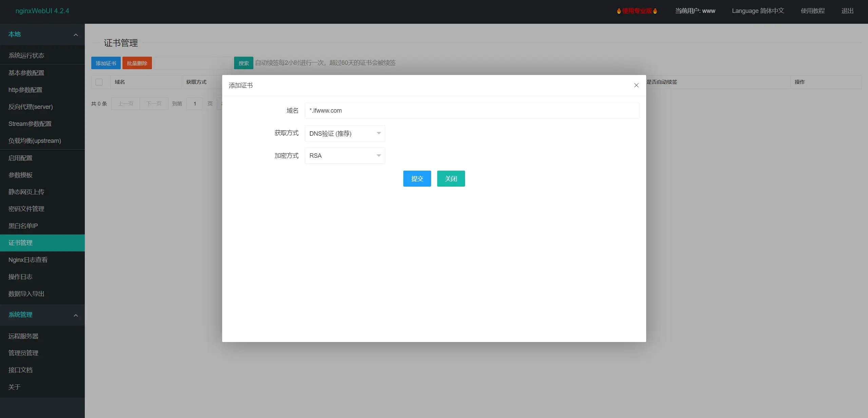Collapse the 系统管理 sidebar section chevron
868x418 pixels.
pos(76,315)
